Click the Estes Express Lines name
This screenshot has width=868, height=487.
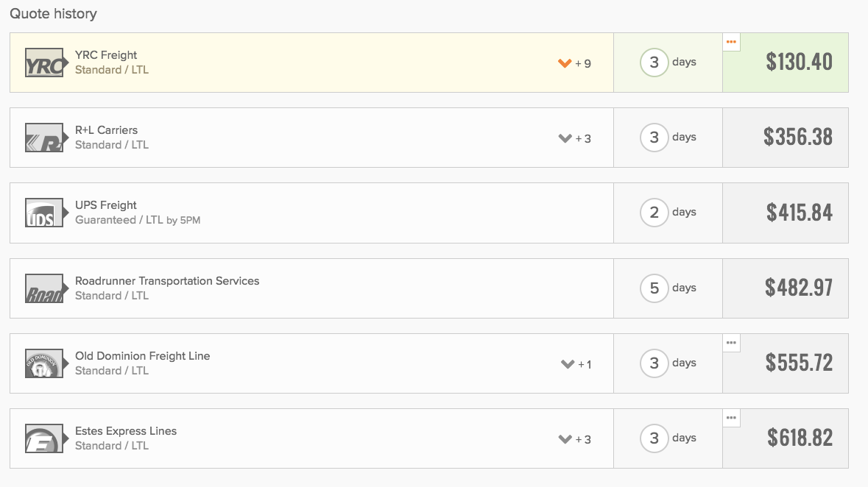[x=126, y=431]
